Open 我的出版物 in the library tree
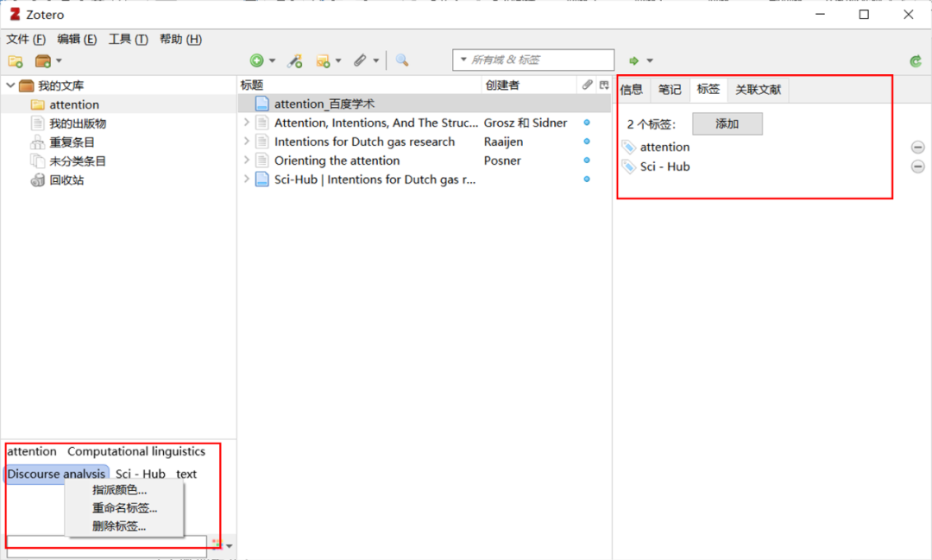This screenshot has width=932, height=560. click(x=78, y=123)
